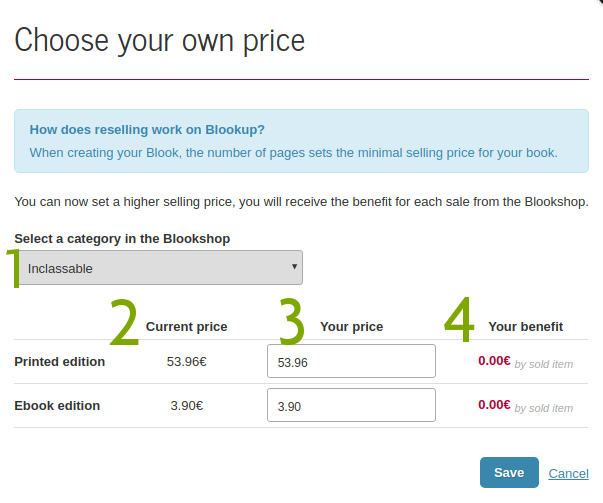The height and width of the screenshot is (503, 603).
Task: Click the Current price column header
Action: pos(187,326)
